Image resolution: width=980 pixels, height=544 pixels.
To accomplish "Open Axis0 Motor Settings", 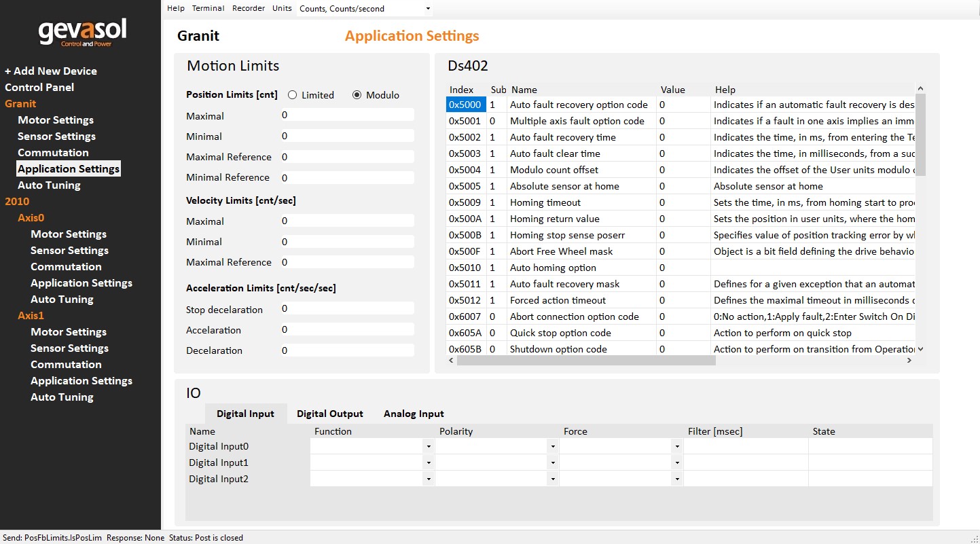I will pyautogui.click(x=69, y=234).
